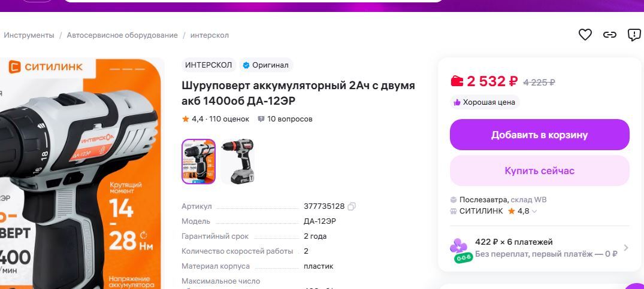
Task: Expand СИТИЛИНК seller rating chevron
Action: pyautogui.click(x=534, y=212)
